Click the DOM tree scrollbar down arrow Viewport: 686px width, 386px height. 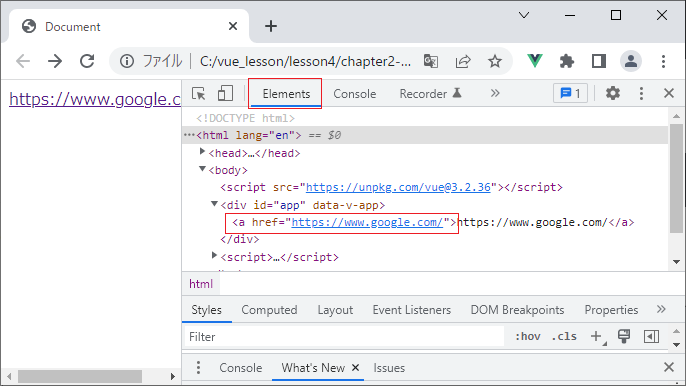click(676, 262)
